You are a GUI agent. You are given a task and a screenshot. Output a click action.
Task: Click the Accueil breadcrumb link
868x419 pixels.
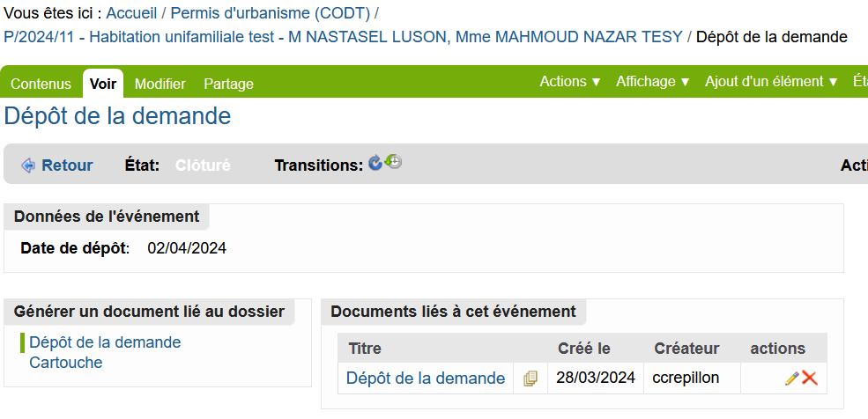click(132, 12)
